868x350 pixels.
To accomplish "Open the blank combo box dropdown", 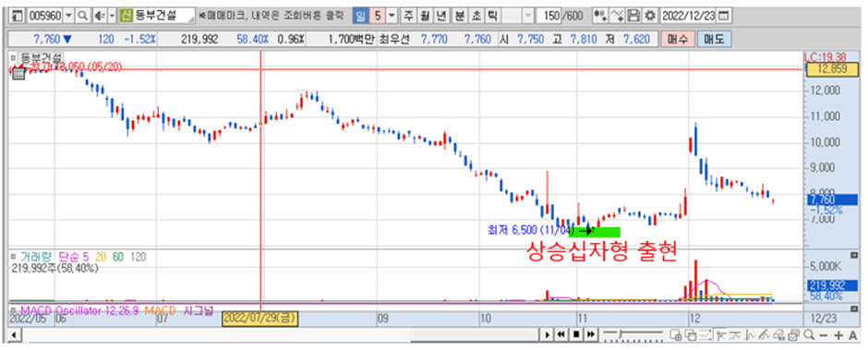I will pyautogui.click(x=527, y=16).
